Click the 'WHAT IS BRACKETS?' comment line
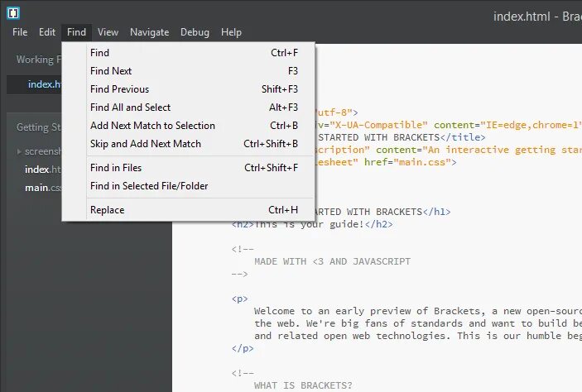Screen dimensions: 582x392 click(303, 385)
